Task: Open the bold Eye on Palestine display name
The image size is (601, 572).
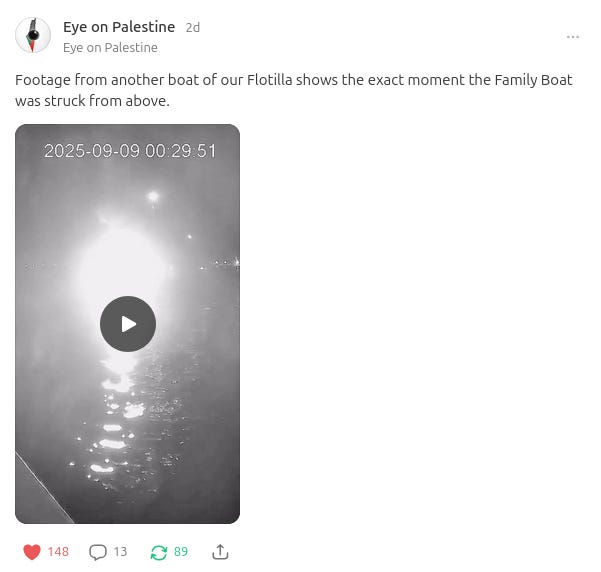Action: coord(119,27)
